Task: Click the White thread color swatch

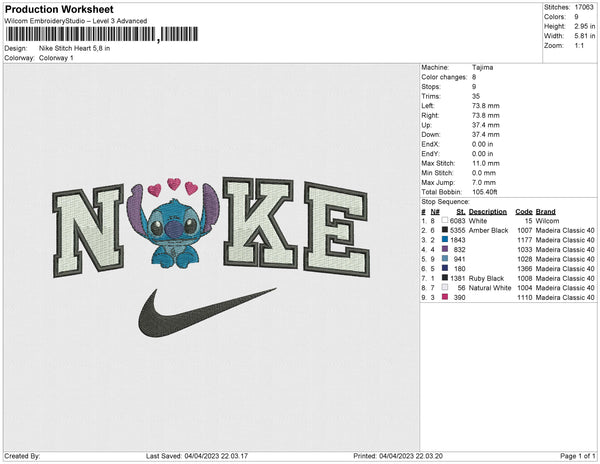Action: coord(445,220)
